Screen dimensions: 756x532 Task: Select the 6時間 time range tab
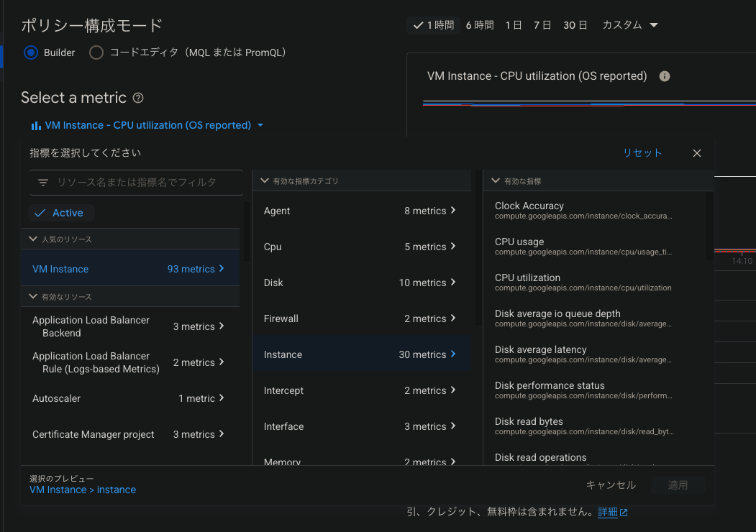(x=480, y=25)
